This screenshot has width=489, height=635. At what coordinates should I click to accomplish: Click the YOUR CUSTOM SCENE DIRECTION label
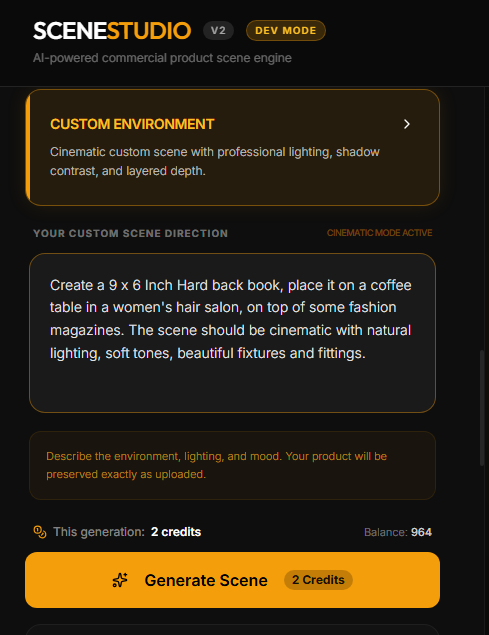130,233
